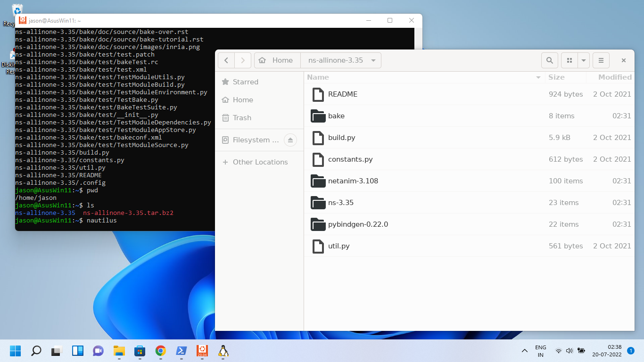The height and width of the screenshot is (362, 644).
Task: Sort files by the Name column
Action: coord(424,77)
